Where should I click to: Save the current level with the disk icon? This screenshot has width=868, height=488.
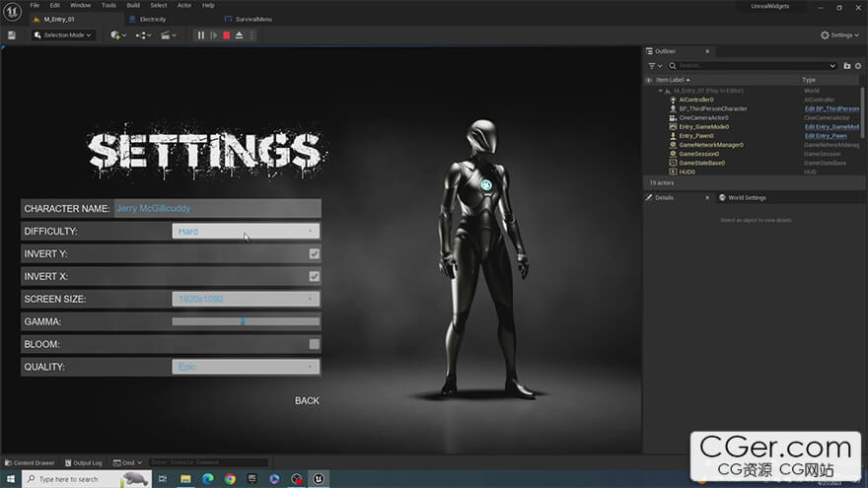[12, 35]
